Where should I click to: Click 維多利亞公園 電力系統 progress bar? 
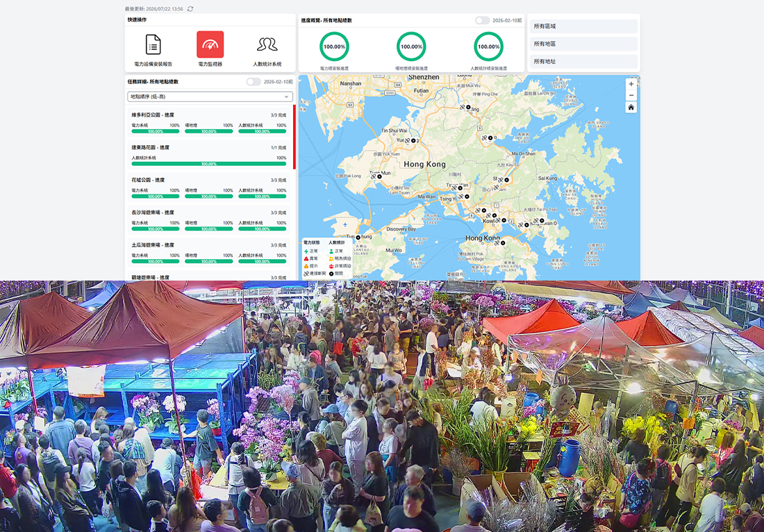click(x=156, y=131)
